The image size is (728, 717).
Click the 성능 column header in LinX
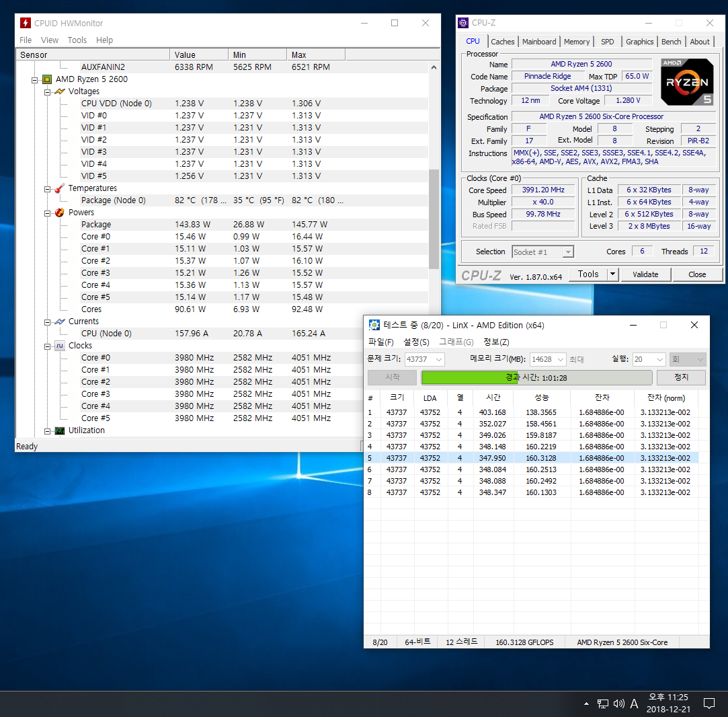pos(542,398)
